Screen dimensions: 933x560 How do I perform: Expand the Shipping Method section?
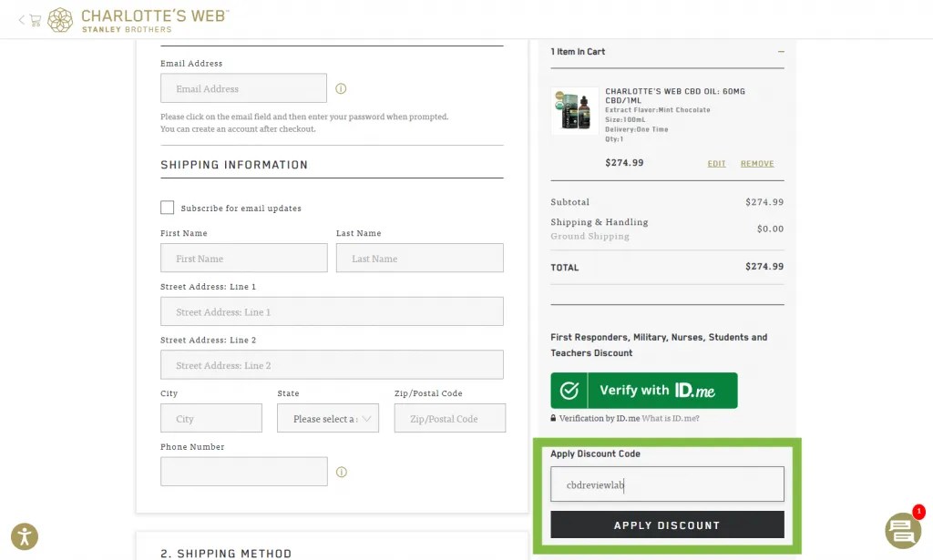pos(225,552)
